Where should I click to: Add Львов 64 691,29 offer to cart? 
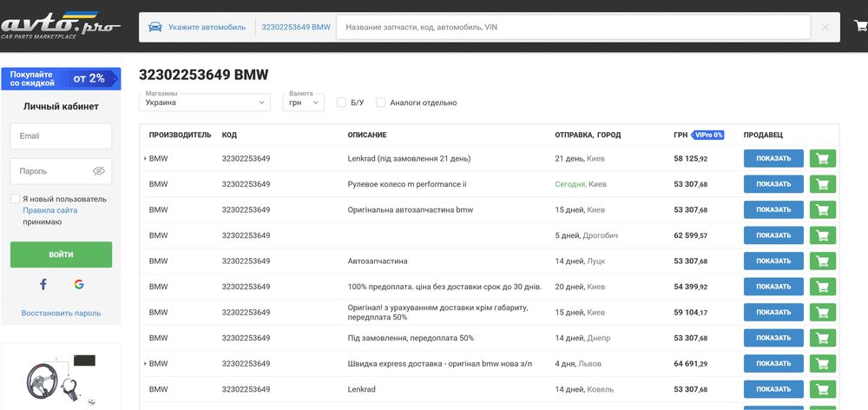tap(823, 363)
